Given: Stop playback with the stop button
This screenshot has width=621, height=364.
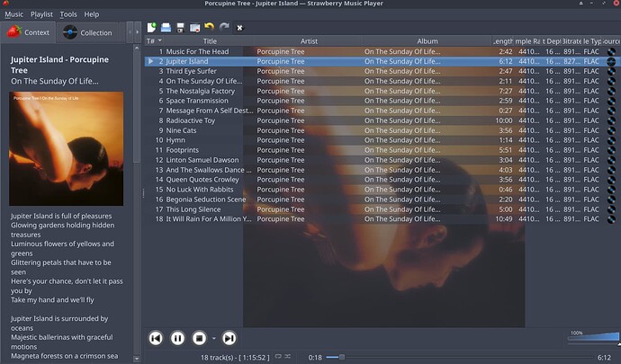Looking at the screenshot, I should coord(199,338).
